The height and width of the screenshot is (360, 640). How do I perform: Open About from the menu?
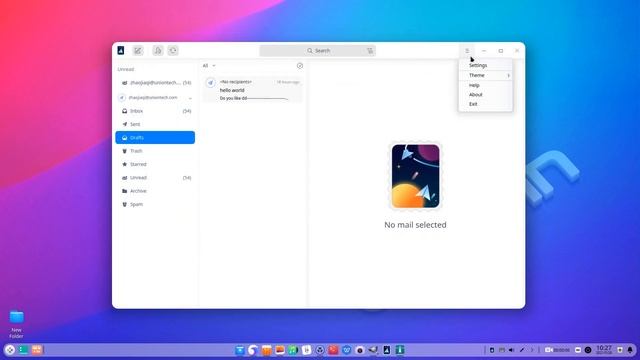tap(485, 95)
